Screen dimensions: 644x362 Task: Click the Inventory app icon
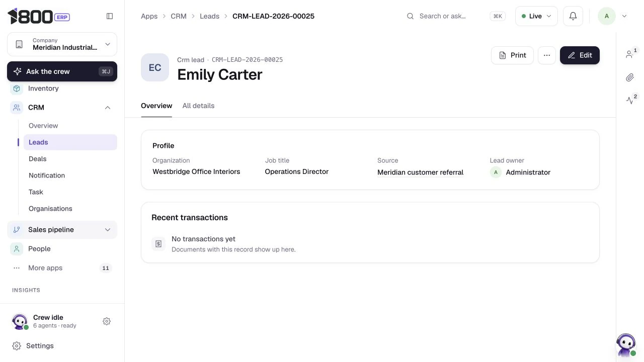tap(17, 88)
